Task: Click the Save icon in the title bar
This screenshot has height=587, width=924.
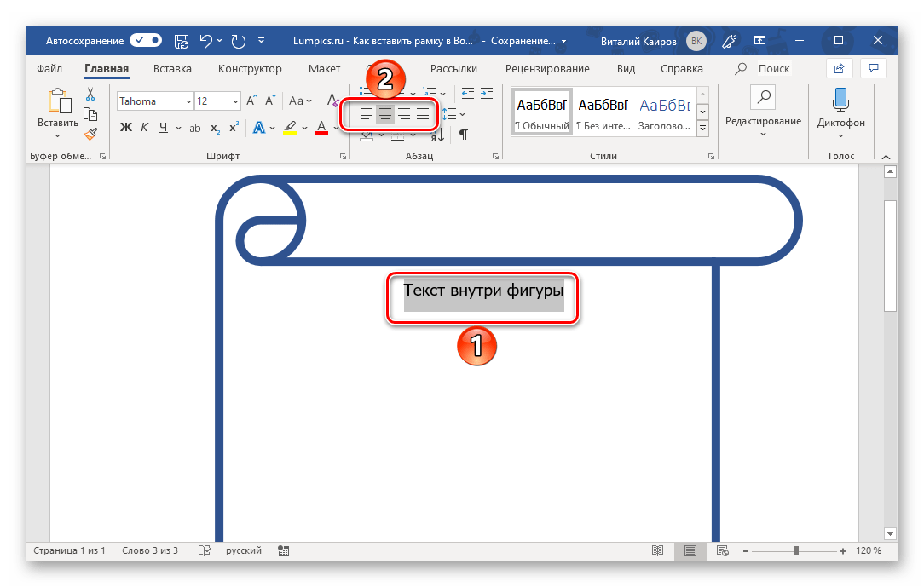Action: [182, 41]
